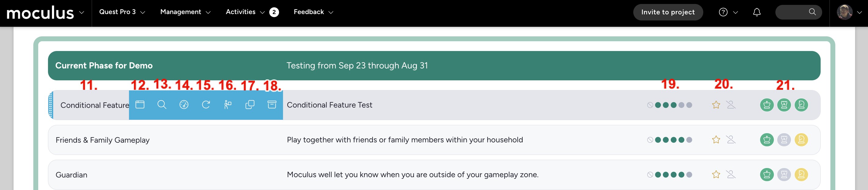Expand the Quest Pro 3 project dropdown

(x=122, y=12)
